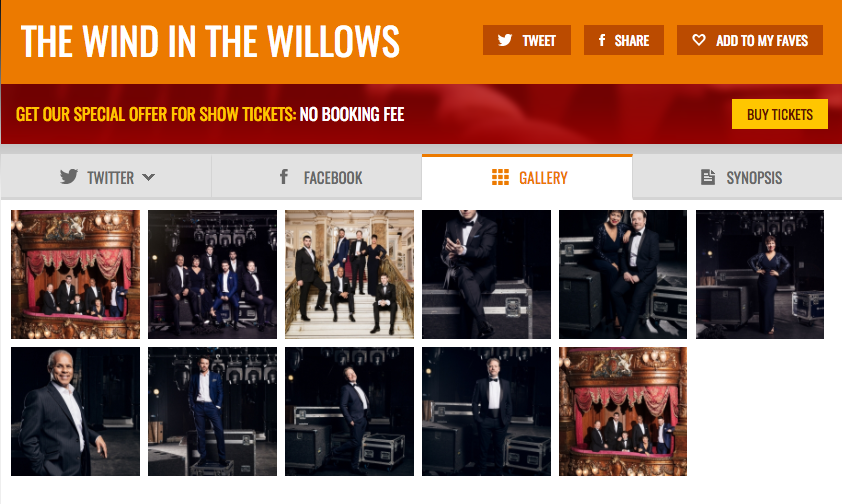
Task: Open the last theatre box photo in second row
Action: tap(623, 411)
